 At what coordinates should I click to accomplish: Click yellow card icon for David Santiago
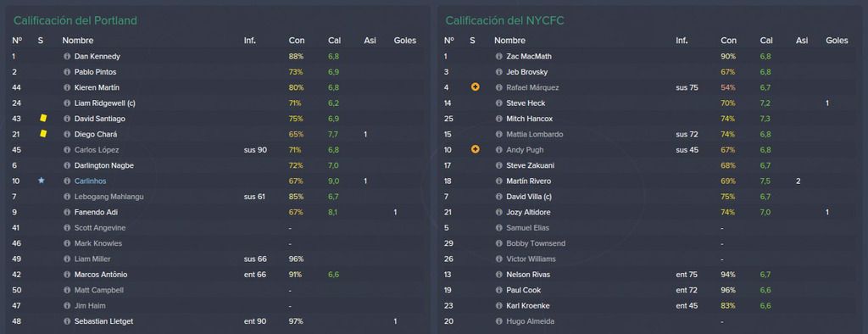[x=43, y=119]
